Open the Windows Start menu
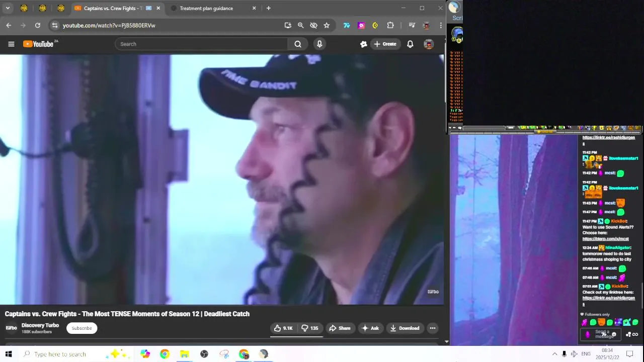Screen dimensions: 644x362 [9, 354]
